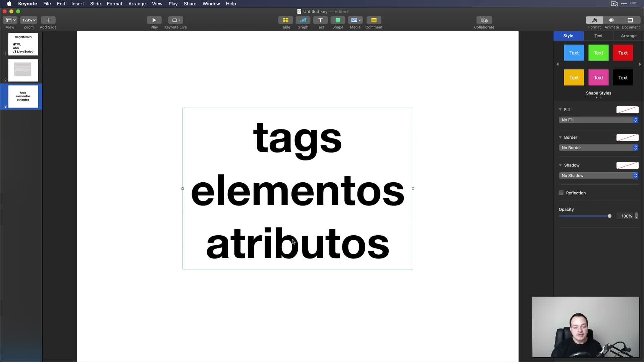The width and height of the screenshot is (644, 362).
Task: Click the Opacity slider handle
Action: [609, 216]
